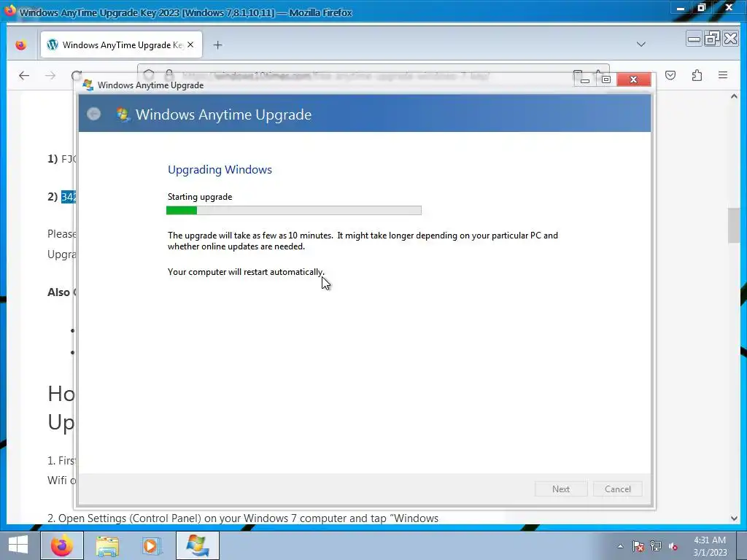The height and width of the screenshot is (560, 747).
Task: Click the Anytime Upgrade title bar icon
Action: click(88, 85)
